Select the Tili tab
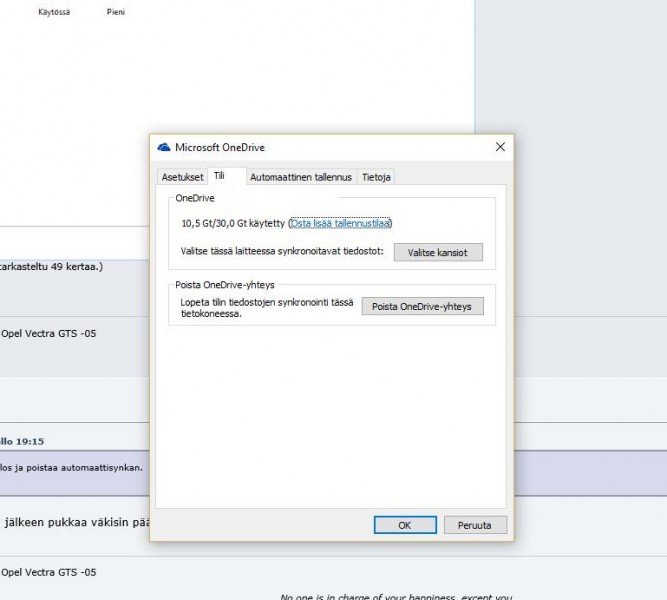Image resolution: width=667 pixels, height=600 pixels. coord(219,176)
